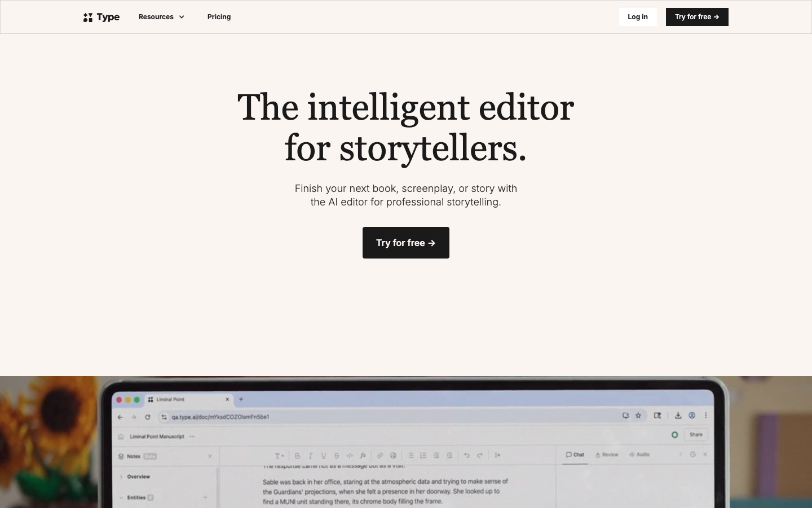Toggle italic formatting
Viewport: 812px width, 508px height.
310,456
